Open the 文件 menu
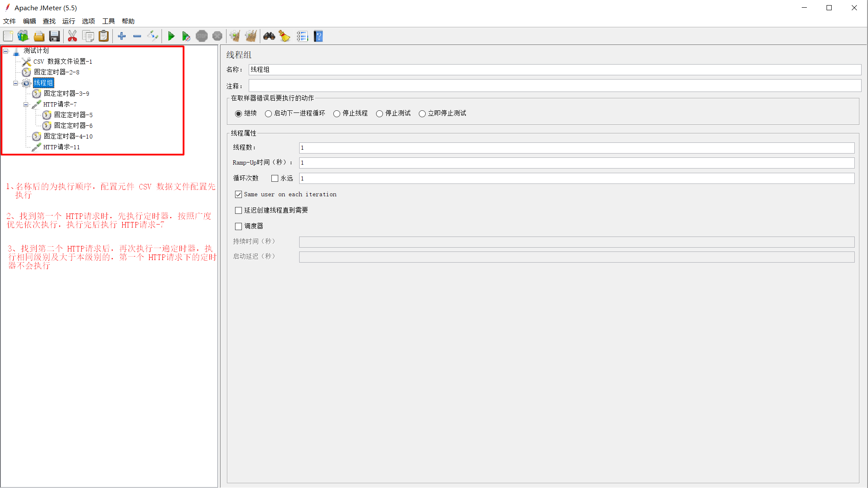This screenshot has width=868, height=488. tap(9, 21)
